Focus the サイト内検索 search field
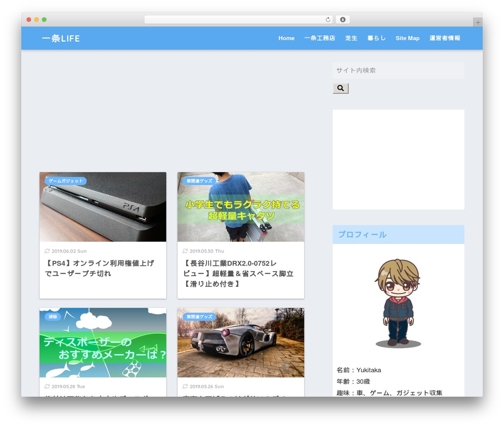The image size is (504, 427). point(398,71)
